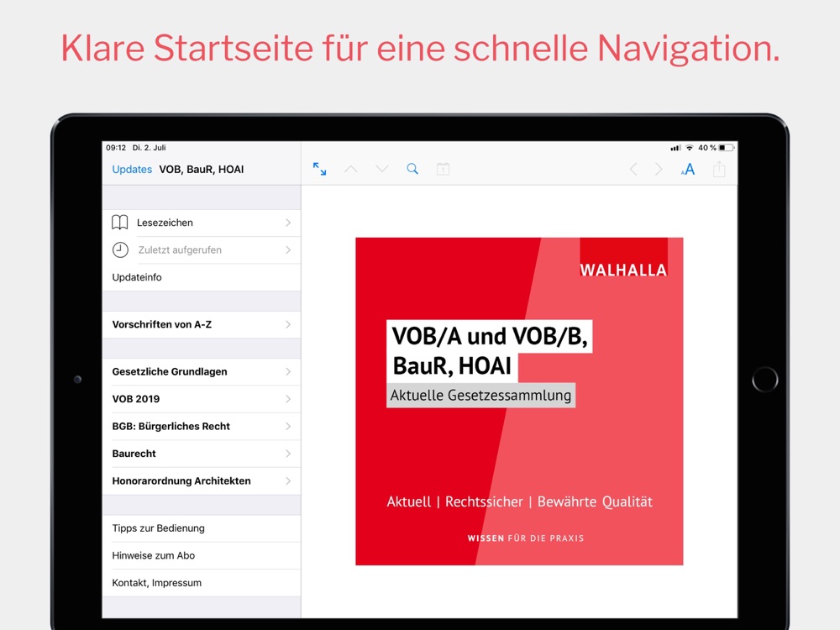Tap the cellular signal bars
The image size is (840, 630).
pos(675,147)
